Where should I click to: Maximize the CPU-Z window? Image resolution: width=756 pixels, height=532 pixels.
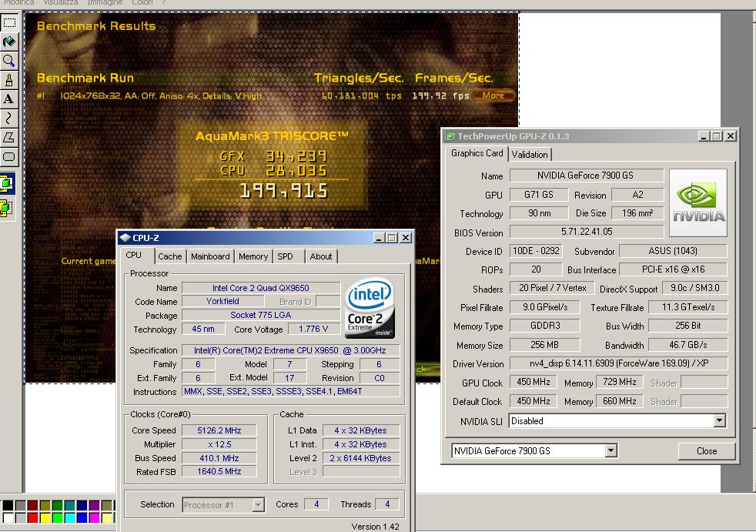(x=392, y=238)
